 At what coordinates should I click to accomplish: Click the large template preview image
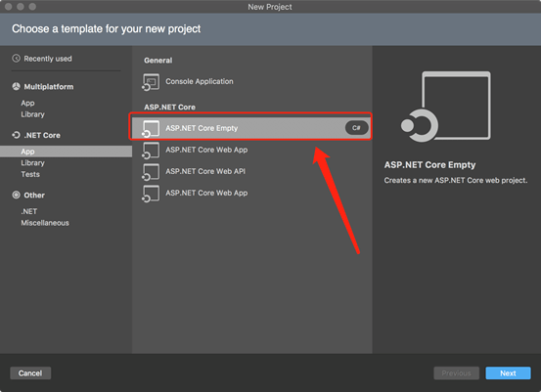click(445, 107)
